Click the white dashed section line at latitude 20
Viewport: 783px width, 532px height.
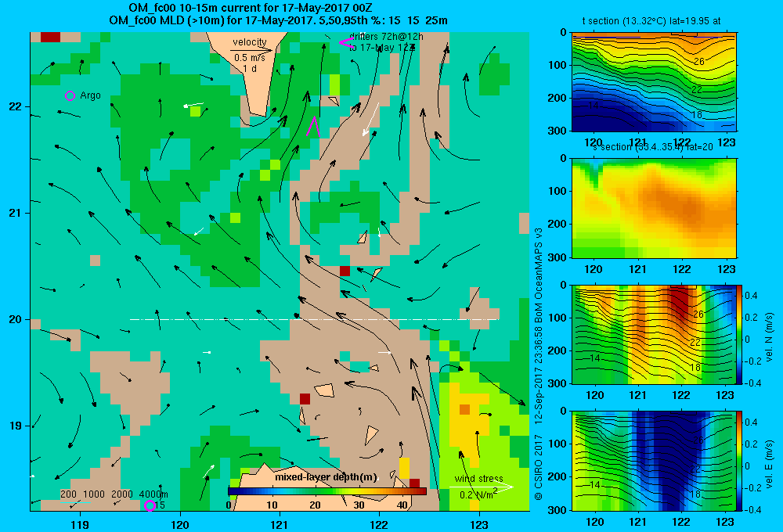[x=315, y=319]
